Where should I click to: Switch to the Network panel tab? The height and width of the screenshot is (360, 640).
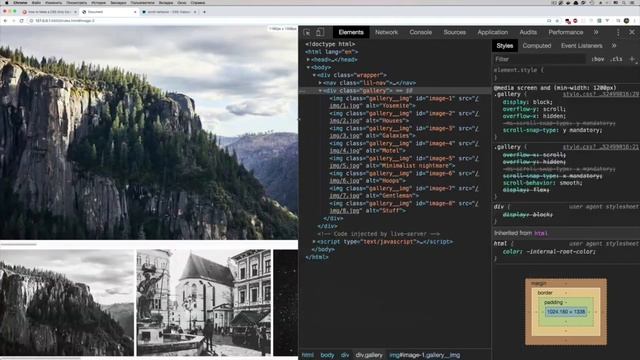[x=386, y=32]
